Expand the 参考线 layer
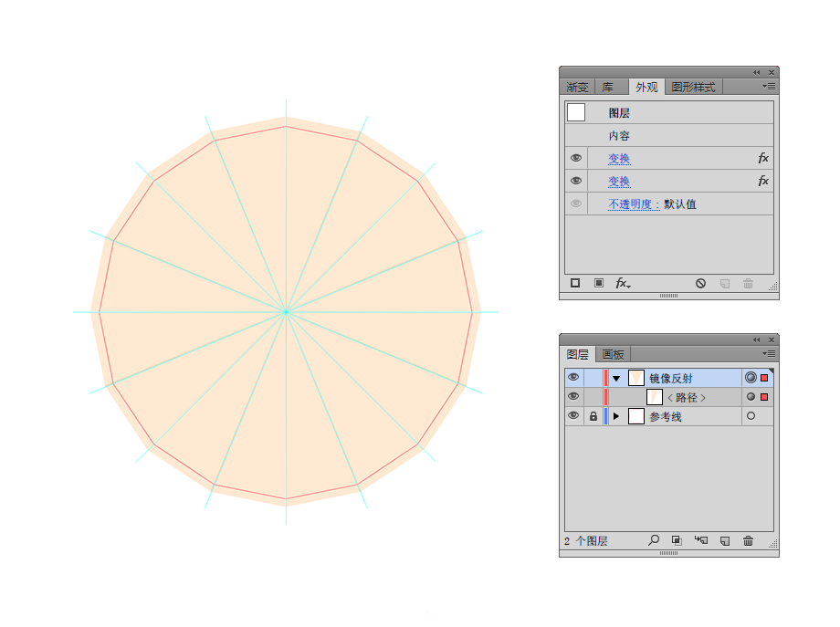 tap(616, 416)
